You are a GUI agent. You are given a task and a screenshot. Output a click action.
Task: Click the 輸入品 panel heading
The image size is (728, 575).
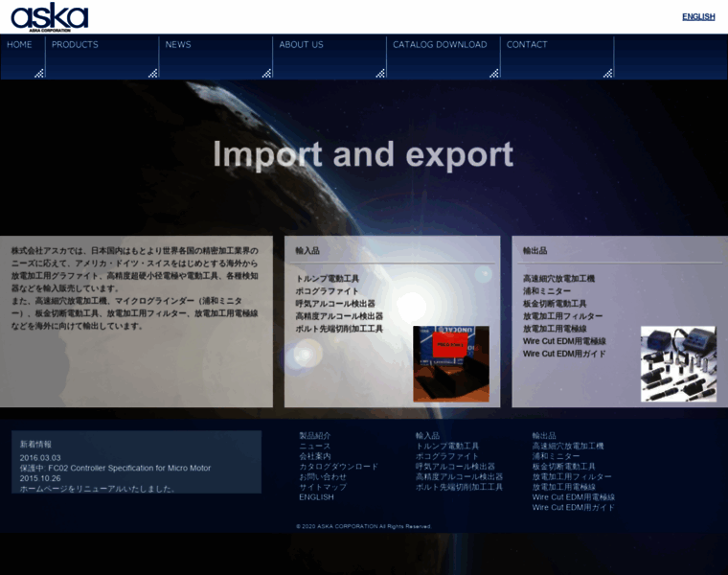coord(307,251)
